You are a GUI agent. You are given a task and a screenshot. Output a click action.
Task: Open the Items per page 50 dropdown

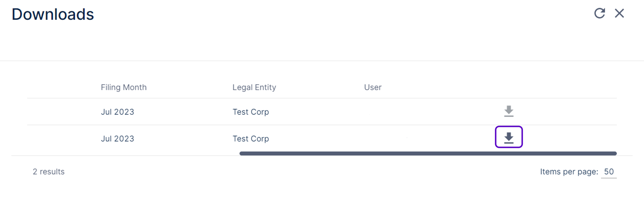tap(609, 172)
